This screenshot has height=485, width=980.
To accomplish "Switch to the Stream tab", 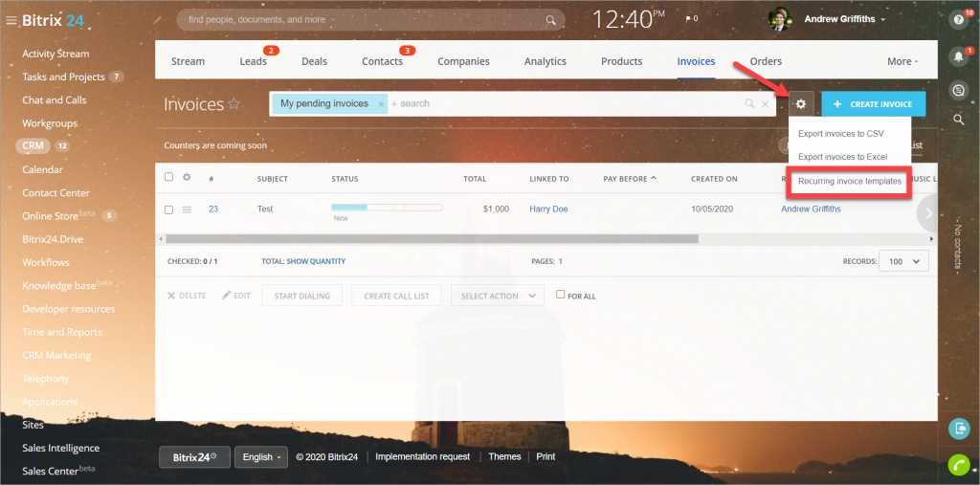I will pos(188,61).
